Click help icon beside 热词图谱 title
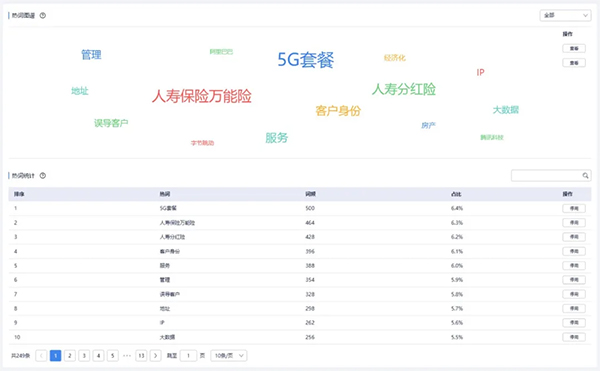This screenshot has width=600, height=371. (43, 16)
